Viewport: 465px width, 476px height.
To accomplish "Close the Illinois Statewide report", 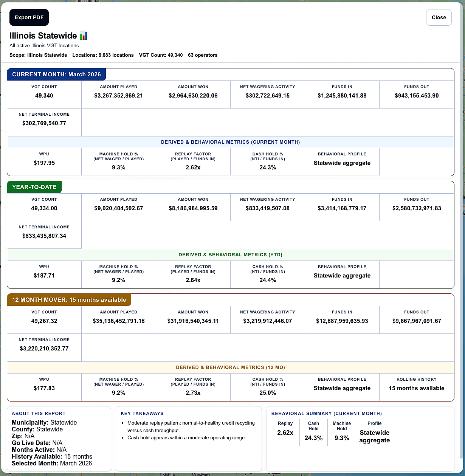I will point(439,17).
